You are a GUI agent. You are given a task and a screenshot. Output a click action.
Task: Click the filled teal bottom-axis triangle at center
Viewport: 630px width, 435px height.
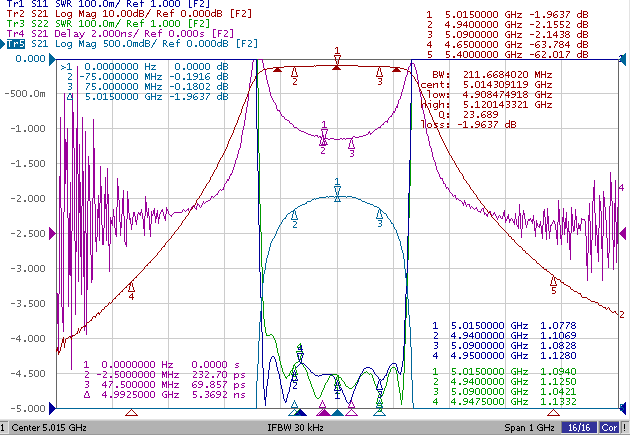click(x=338, y=413)
